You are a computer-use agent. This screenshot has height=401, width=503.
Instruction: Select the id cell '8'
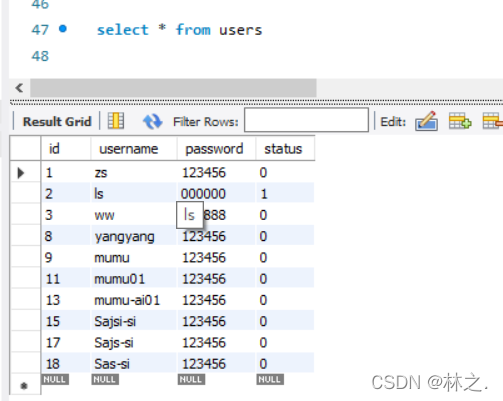pyautogui.click(x=66, y=236)
